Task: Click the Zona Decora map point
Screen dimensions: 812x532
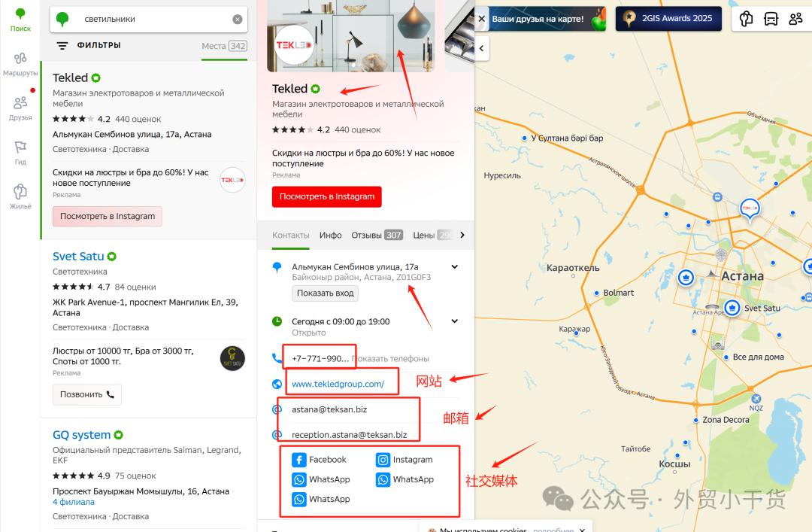Action: click(x=695, y=420)
